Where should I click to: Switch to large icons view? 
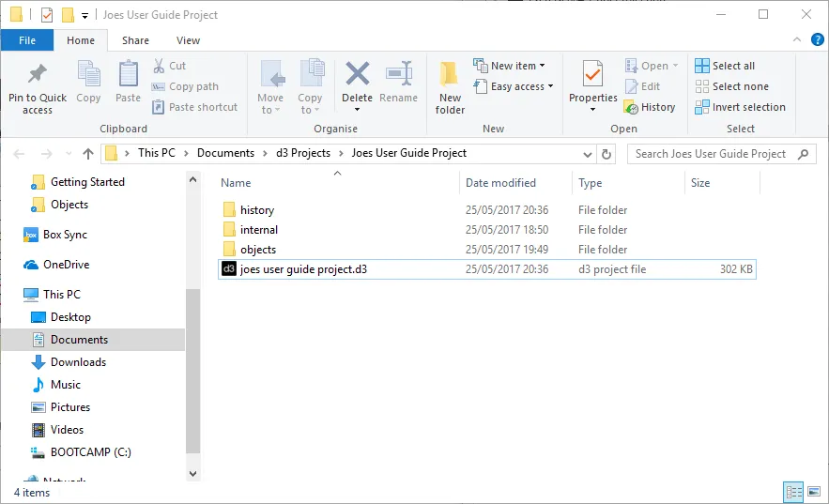[x=812, y=492]
